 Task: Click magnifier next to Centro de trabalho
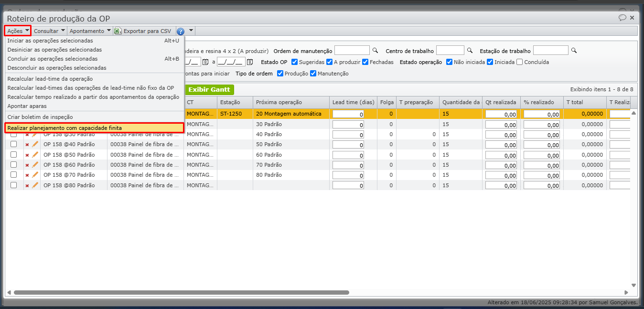click(470, 51)
